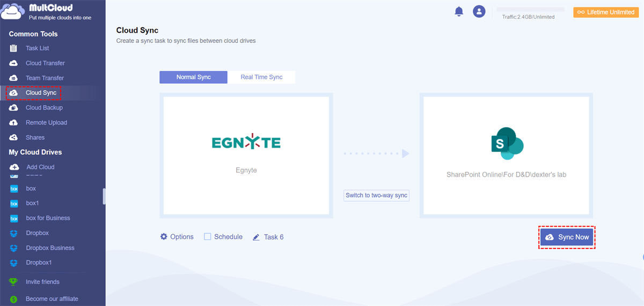This screenshot has width=644, height=306.
Task: Open Cloud Backup in sidebar
Action: (x=44, y=108)
